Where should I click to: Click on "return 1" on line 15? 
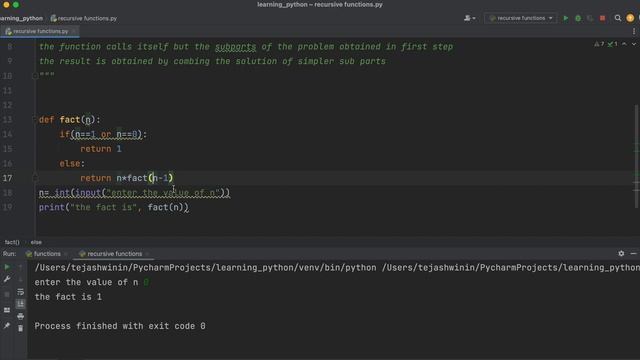click(x=101, y=149)
